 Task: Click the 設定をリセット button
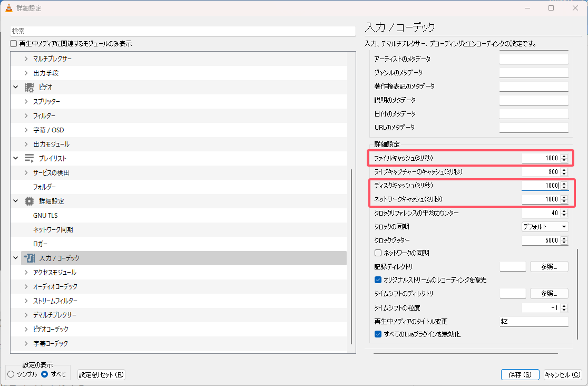[x=101, y=375]
